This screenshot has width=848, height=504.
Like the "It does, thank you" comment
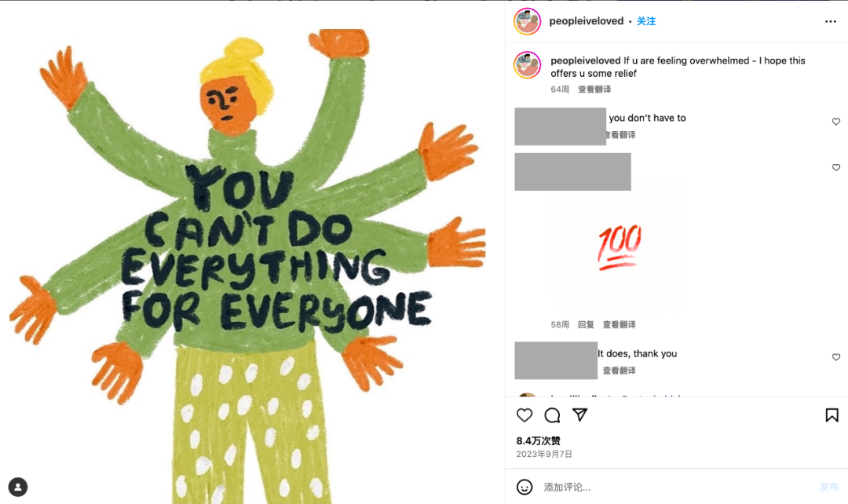click(836, 357)
